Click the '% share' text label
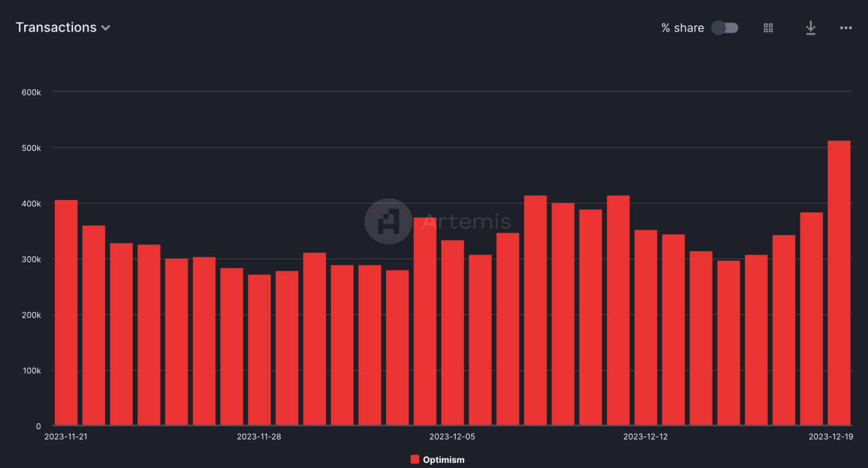Screen dimensions: 868x468 [683, 28]
